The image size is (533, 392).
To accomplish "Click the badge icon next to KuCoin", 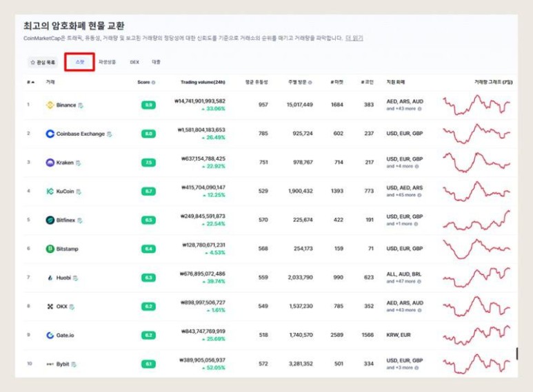I will tap(79, 192).
